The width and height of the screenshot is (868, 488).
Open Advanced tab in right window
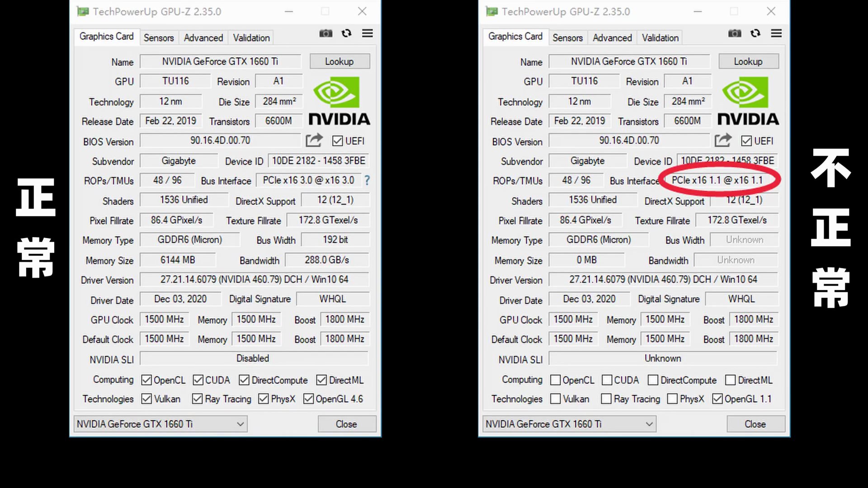coord(612,38)
